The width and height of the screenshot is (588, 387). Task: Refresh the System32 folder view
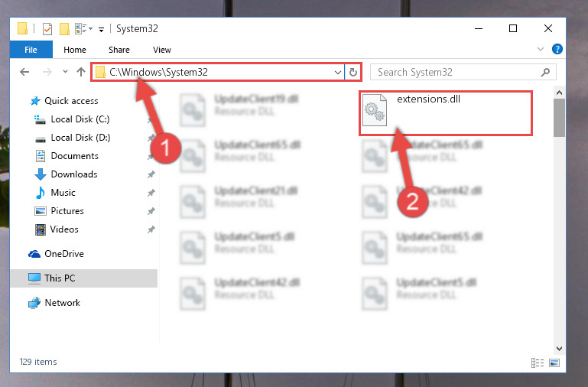click(352, 72)
